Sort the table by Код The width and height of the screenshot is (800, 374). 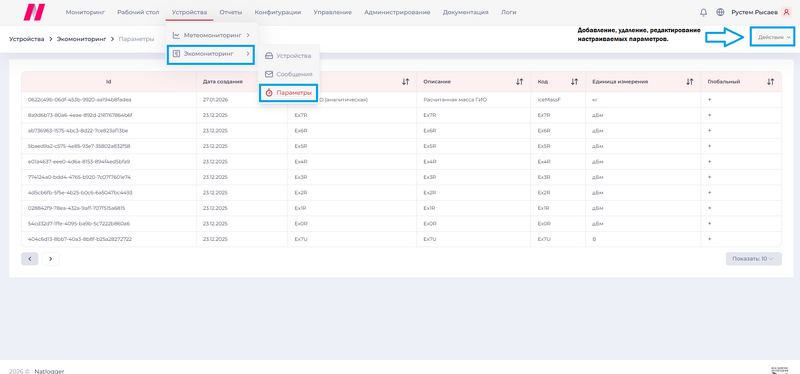(x=574, y=82)
